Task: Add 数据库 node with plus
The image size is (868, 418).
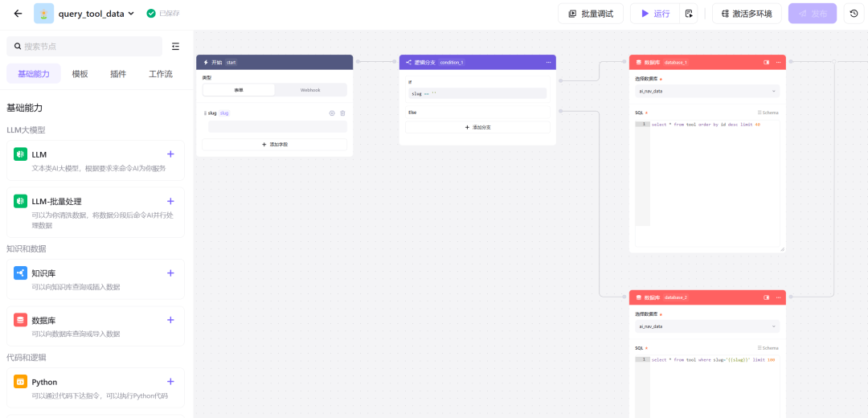Action: click(170, 320)
